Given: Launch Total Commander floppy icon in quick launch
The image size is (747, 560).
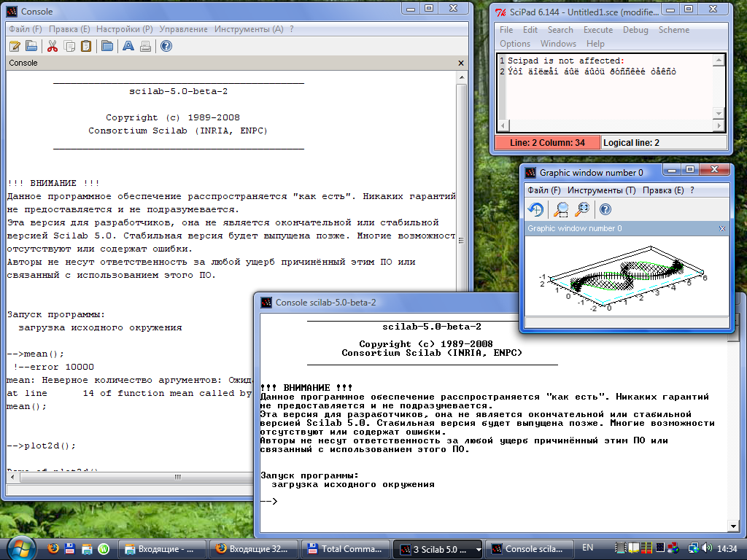Looking at the screenshot, I should tap(69, 548).
